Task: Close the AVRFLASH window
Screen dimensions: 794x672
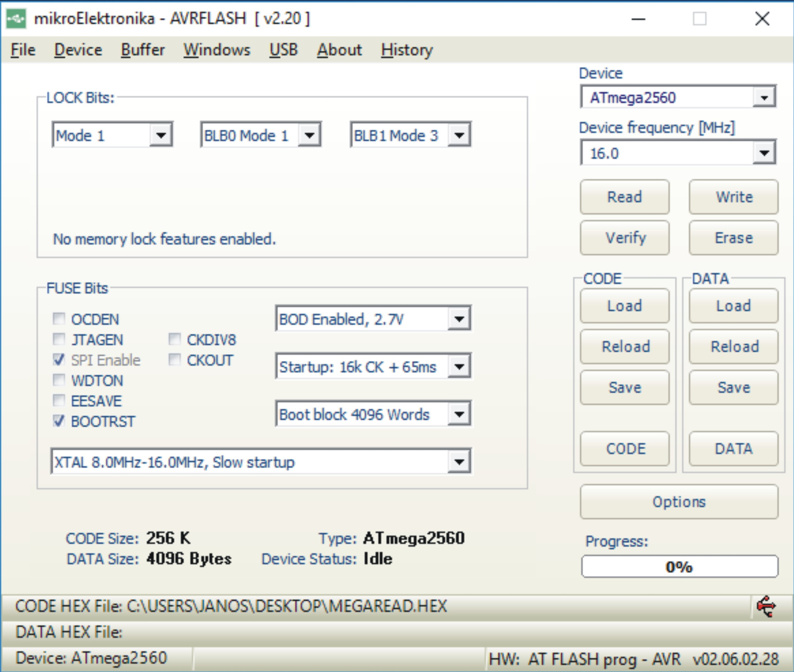Action: (x=762, y=18)
